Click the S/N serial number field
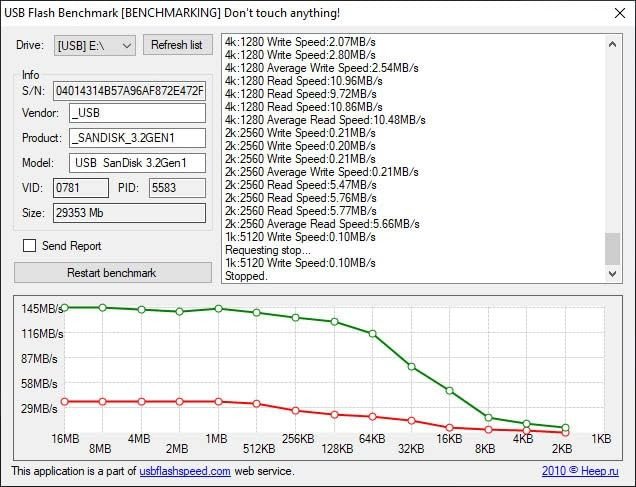 tap(129, 92)
